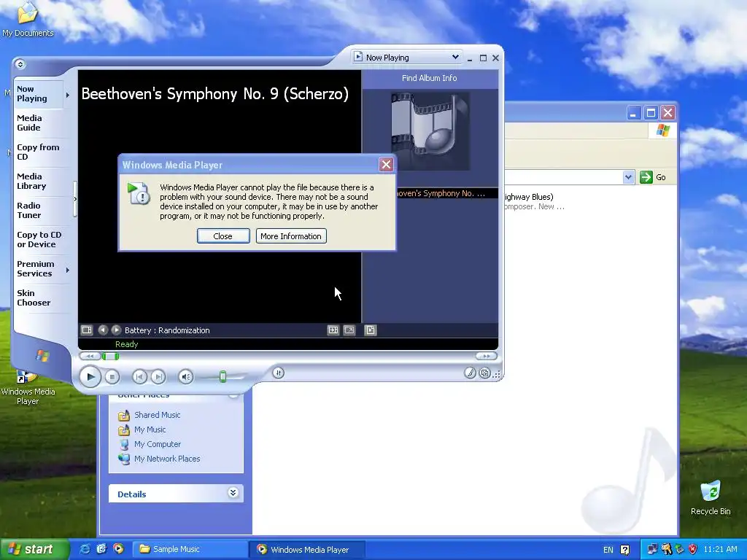747x560 pixels.
Task: Open the Recycle Bin desktop icon
Action: (x=711, y=498)
